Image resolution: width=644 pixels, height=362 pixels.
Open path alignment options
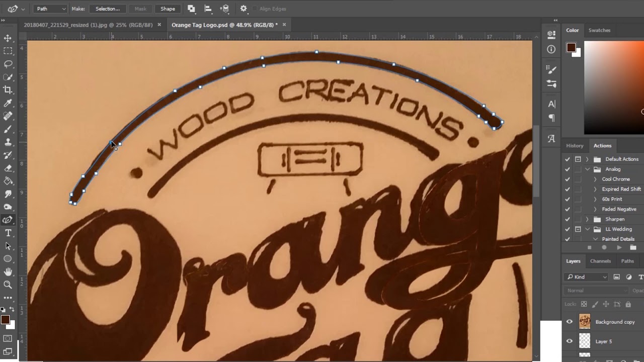coord(208,9)
